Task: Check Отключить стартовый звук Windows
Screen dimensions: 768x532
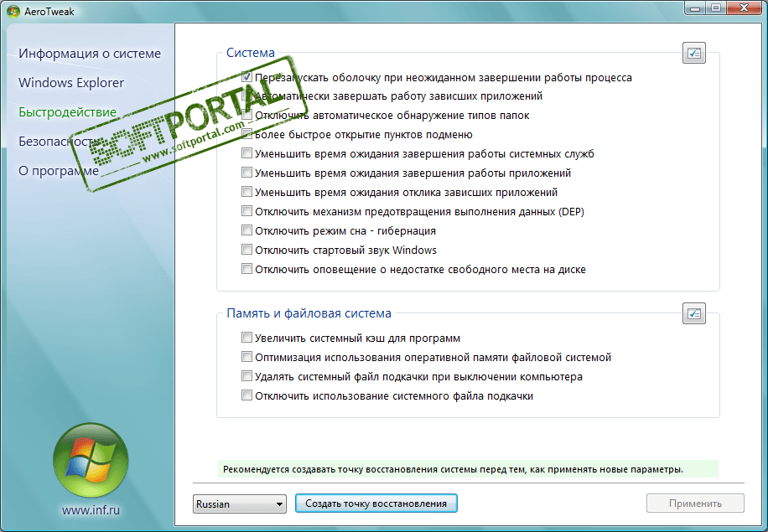Action: coord(246,250)
